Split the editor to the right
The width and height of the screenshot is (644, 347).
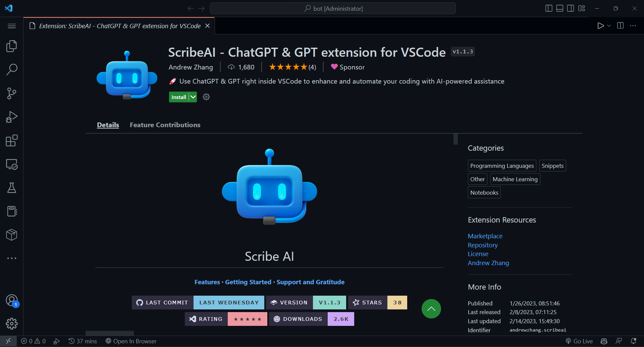click(x=621, y=26)
